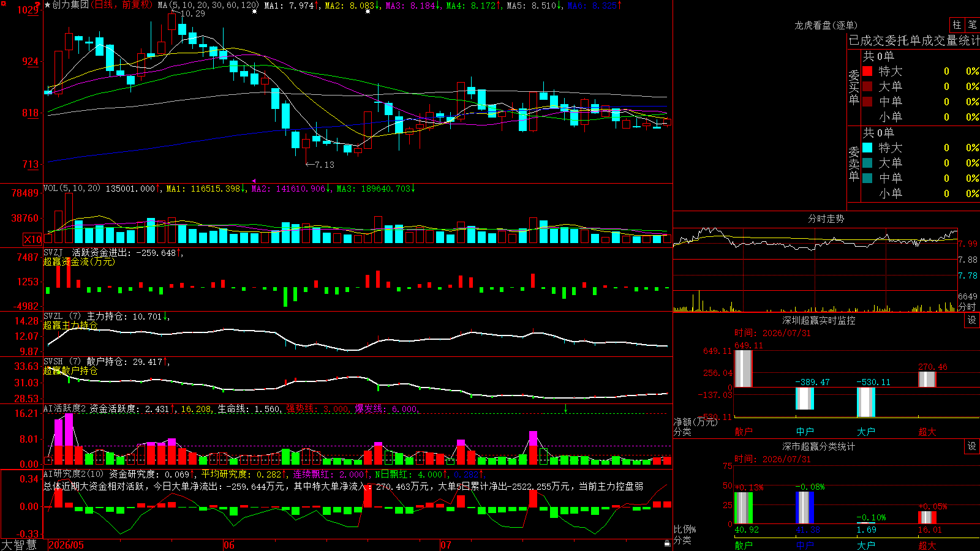Click the 龙虎看盘(逐单) panel title
This screenshot has height=551, width=980.
coord(826,25)
